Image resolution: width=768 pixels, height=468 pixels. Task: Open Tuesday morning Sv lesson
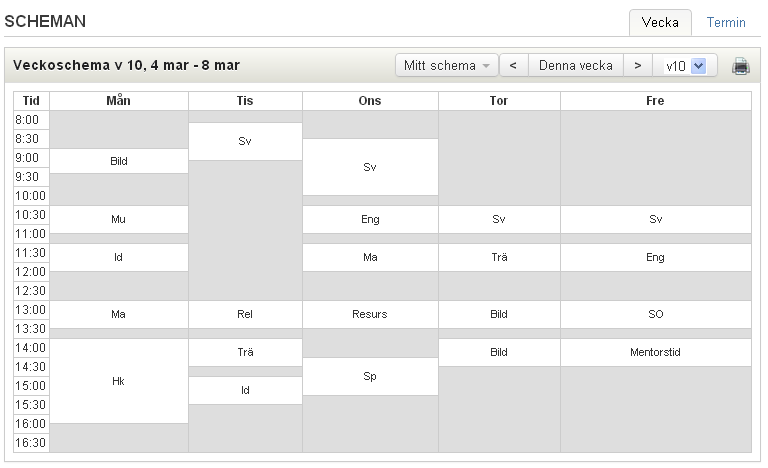click(245, 141)
